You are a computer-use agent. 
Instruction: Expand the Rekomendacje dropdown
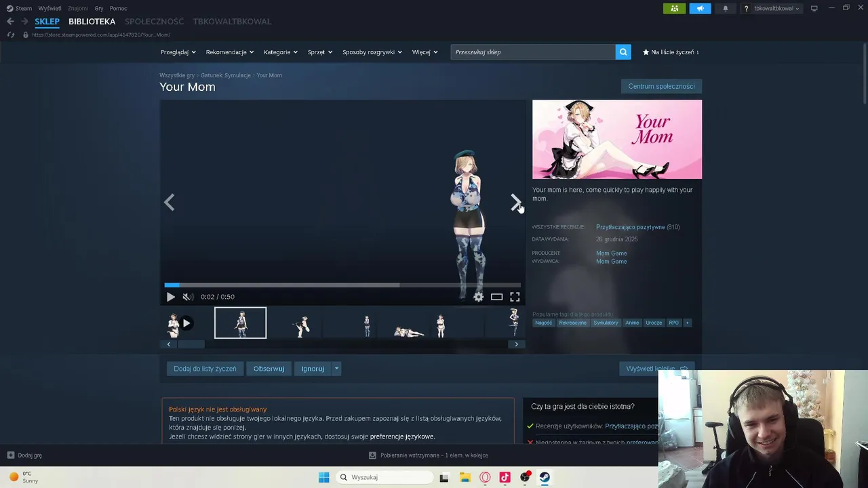(230, 52)
